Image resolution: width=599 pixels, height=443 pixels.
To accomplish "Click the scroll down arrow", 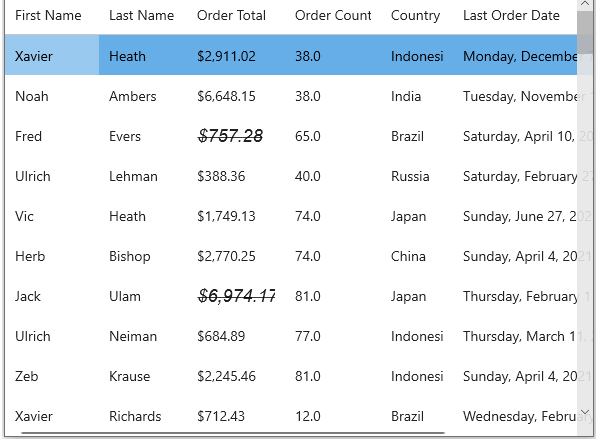I will click(585, 412).
